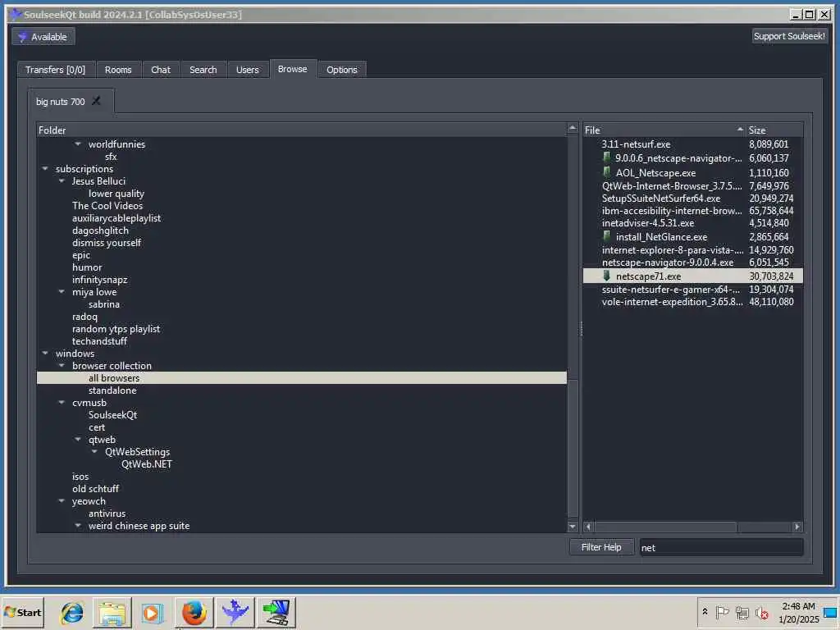Click the Folder column header

pos(302,130)
